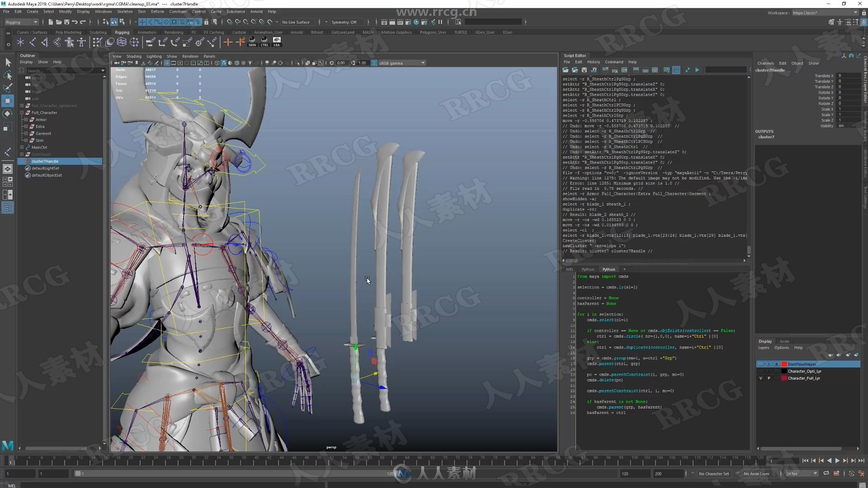
Task: Open the sRGB gamma view transform dropdown
Action: coord(401,63)
